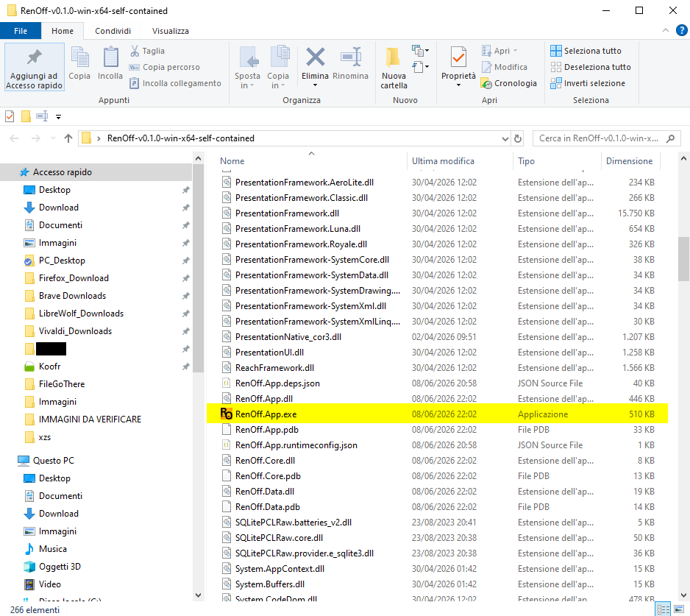Create a Nuova cartella
Screen dimensions: 690x616
(394, 67)
